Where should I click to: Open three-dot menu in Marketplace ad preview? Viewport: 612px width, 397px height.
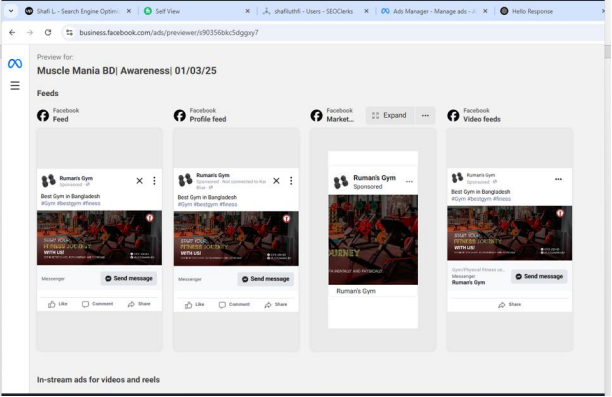tap(409, 182)
